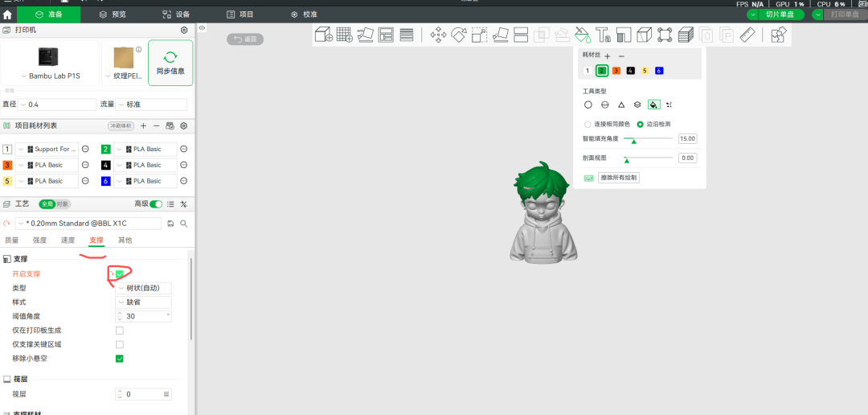Screen dimensions: 868x415
Task: Toggle the 开启支撑 enable support checkbox
Action: [x=120, y=273]
